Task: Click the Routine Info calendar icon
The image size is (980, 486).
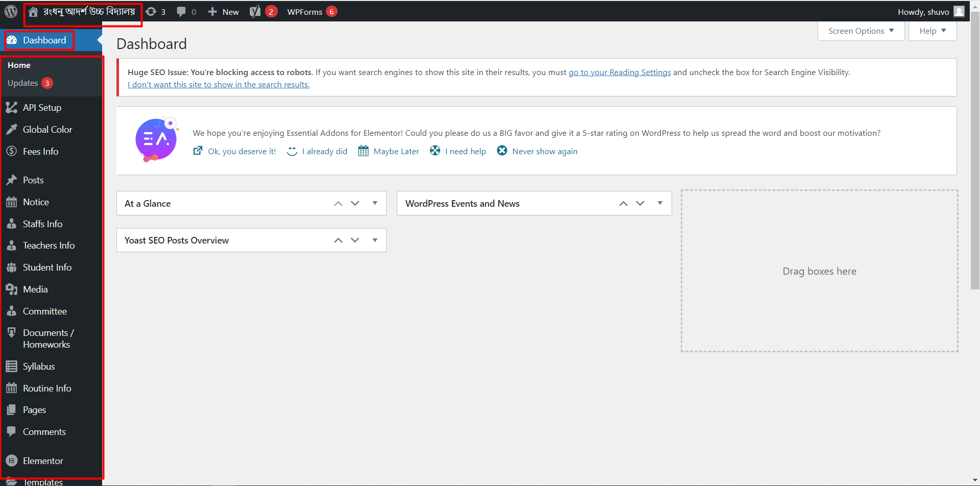Action: [x=11, y=388]
